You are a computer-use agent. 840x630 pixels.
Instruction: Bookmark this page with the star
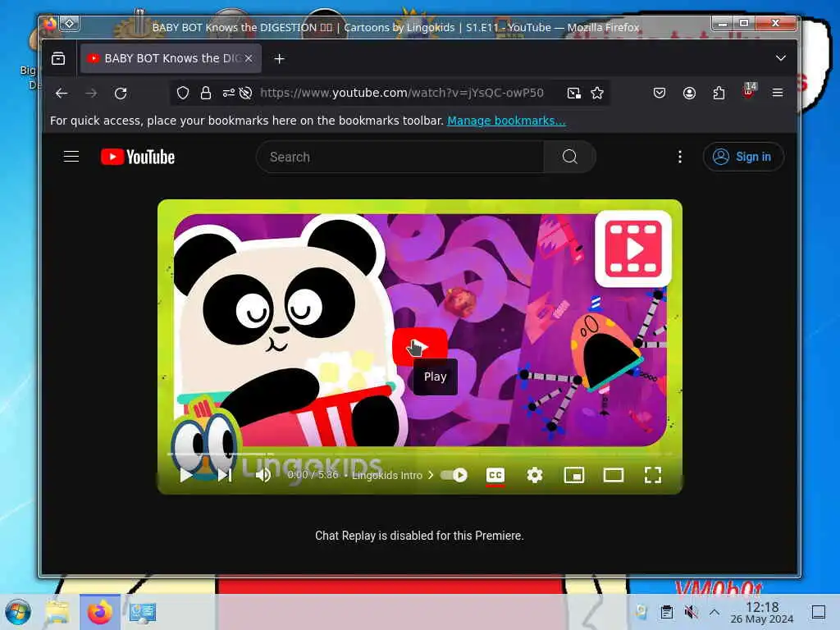point(597,94)
